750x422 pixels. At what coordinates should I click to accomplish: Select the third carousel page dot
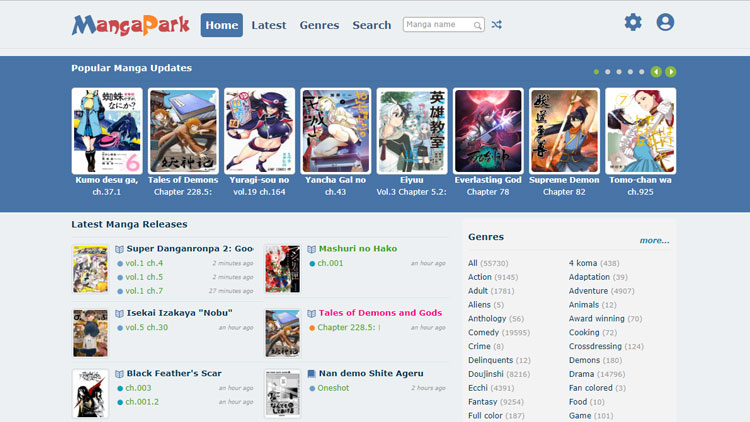point(619,72)
